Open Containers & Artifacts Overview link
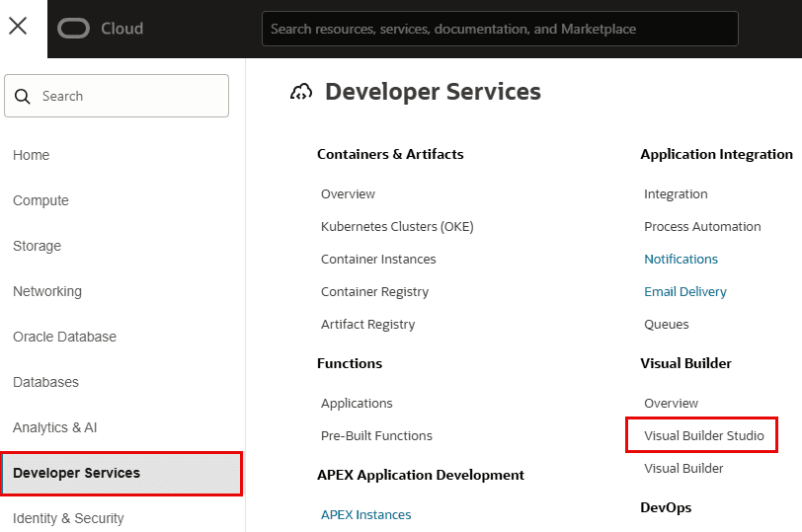The width and height of the screenshot is (802, 532). [348, 194]
